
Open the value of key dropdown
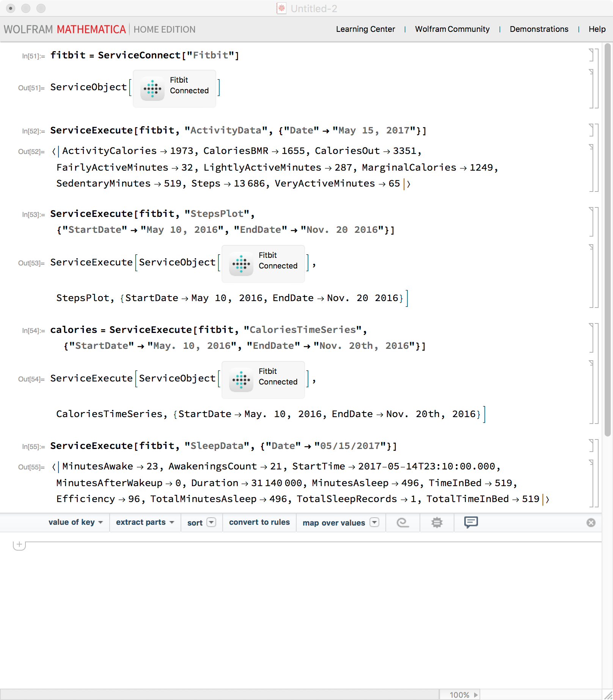[75, 522]
